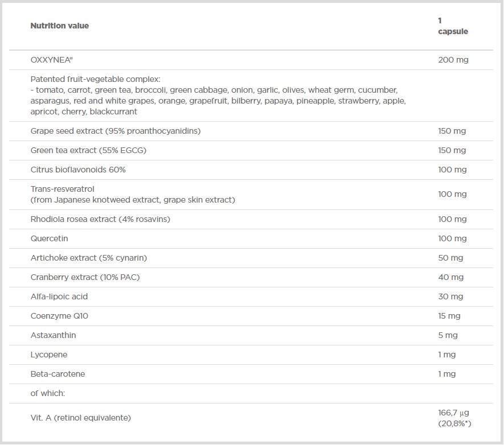Click the Lycopene ingredient label

[x=49, y=355]
